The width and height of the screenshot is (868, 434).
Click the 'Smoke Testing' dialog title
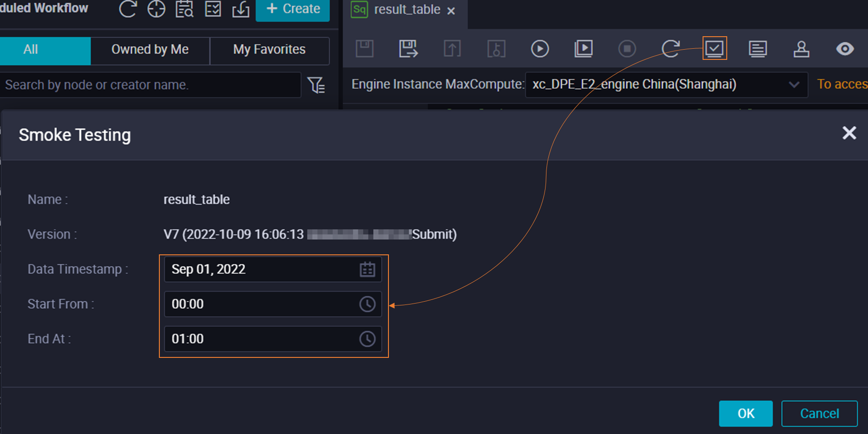[75, 135]
